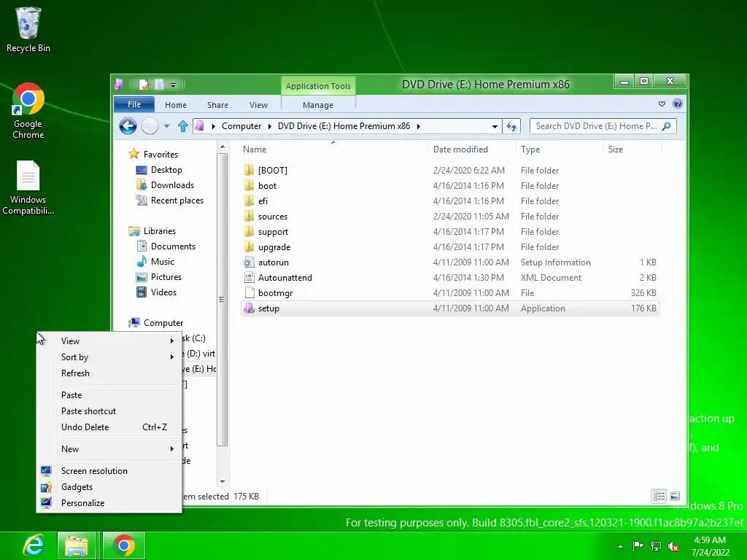Select the setup application icon

249,308
